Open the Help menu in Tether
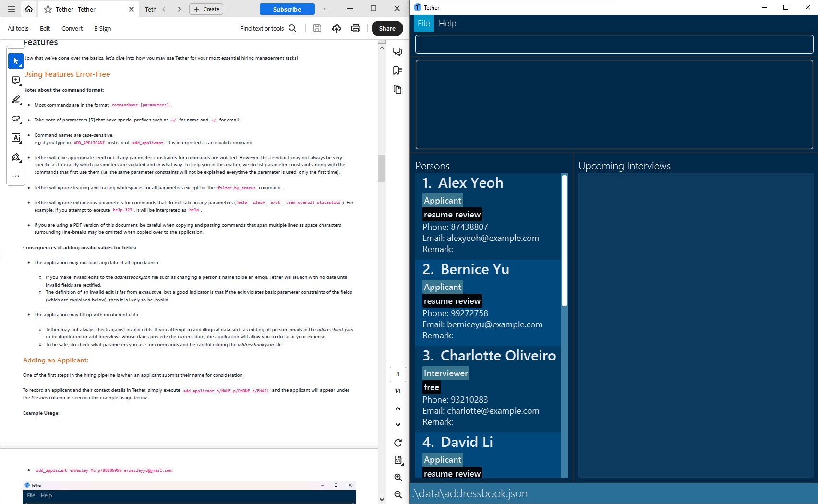Screen dimensions: 818x504 point(447,24)
